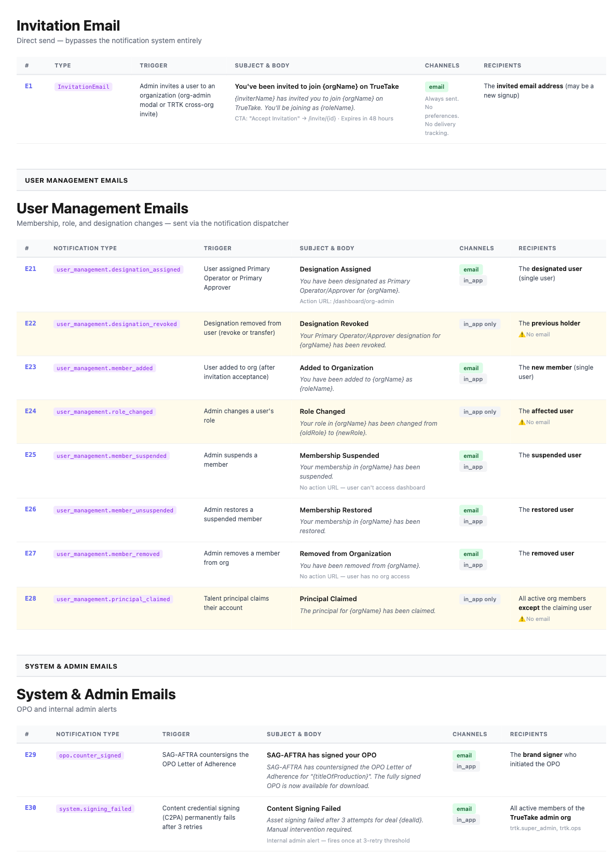Image resolution: width=615 pixels, height=868 pixels.
Task: Click the 'Direct send — bypasses the notification system' subtitle
Action: coord(109,40)
